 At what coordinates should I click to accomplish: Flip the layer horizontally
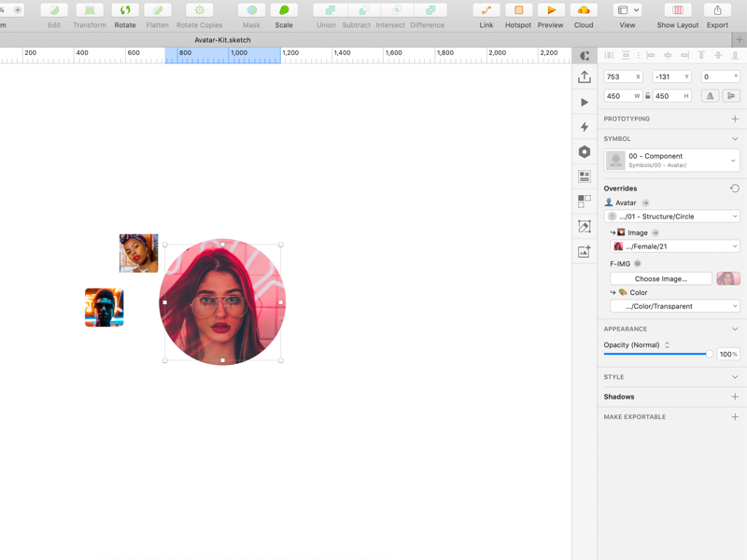710,96
